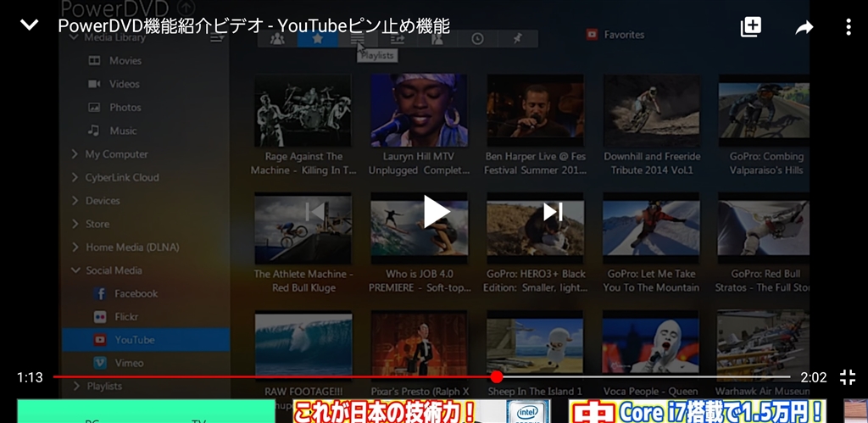Open the Playlists tab icon in PowerDVD
868x423 pixels.
[358, 39]
